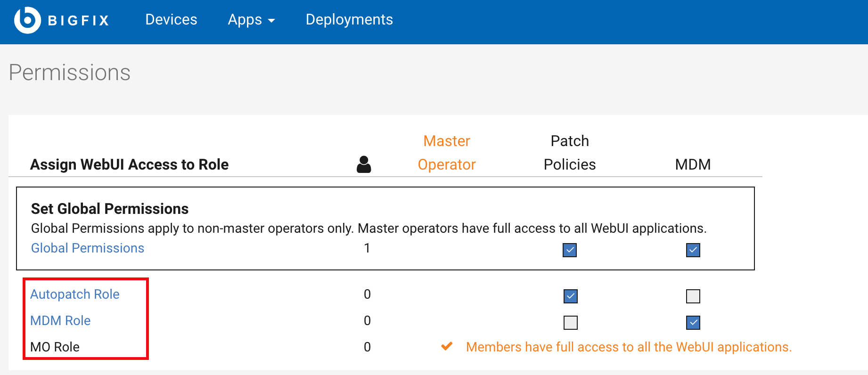
Task: Click the Patch Policies column header
Action: click(570, 153)
